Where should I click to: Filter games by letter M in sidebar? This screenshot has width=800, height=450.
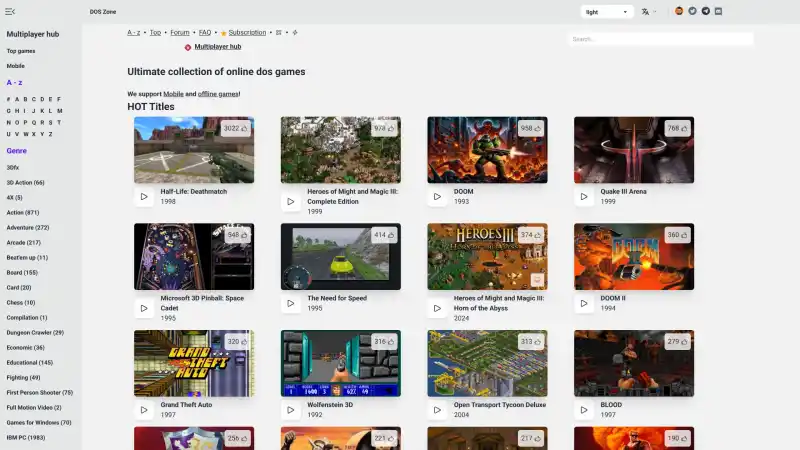click(60, 111)
